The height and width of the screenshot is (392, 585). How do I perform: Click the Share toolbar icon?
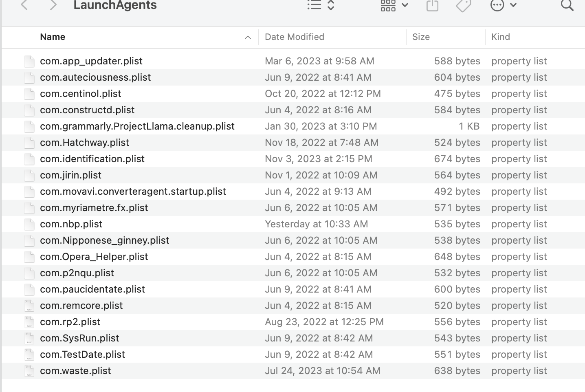point(432,5)
